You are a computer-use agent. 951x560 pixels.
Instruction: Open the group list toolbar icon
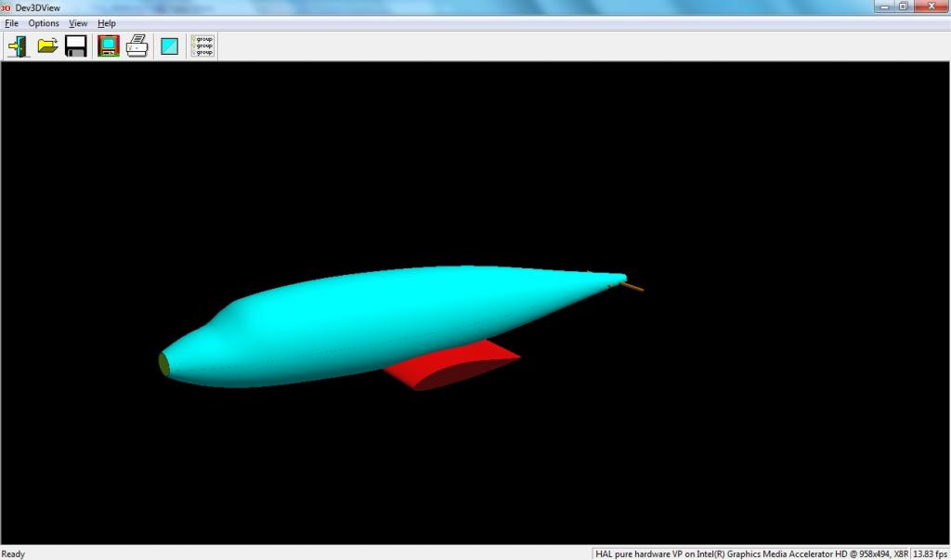click(202, 46)
